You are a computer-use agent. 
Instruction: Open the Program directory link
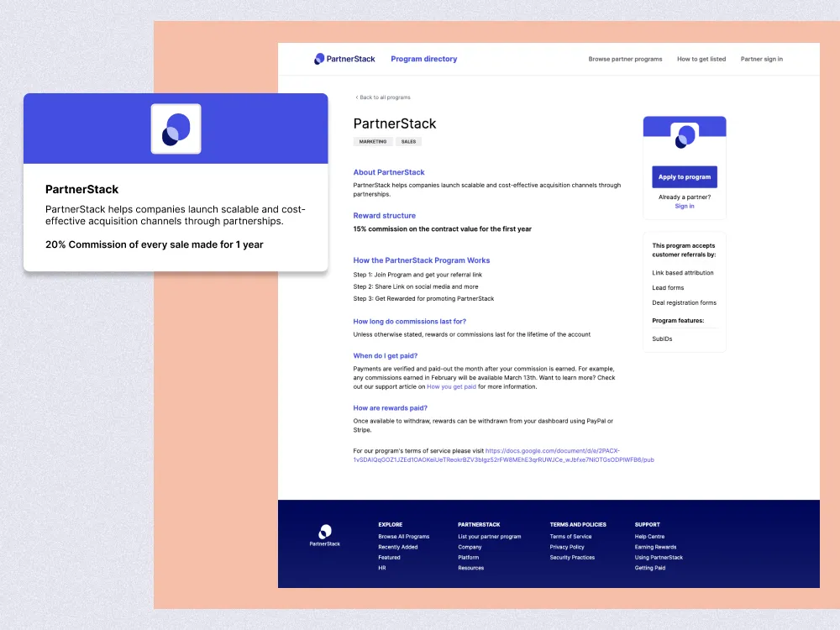(423, 59)
